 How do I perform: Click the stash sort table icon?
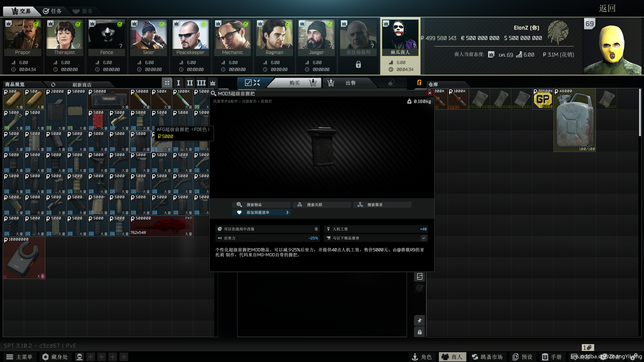pos(420,276)
